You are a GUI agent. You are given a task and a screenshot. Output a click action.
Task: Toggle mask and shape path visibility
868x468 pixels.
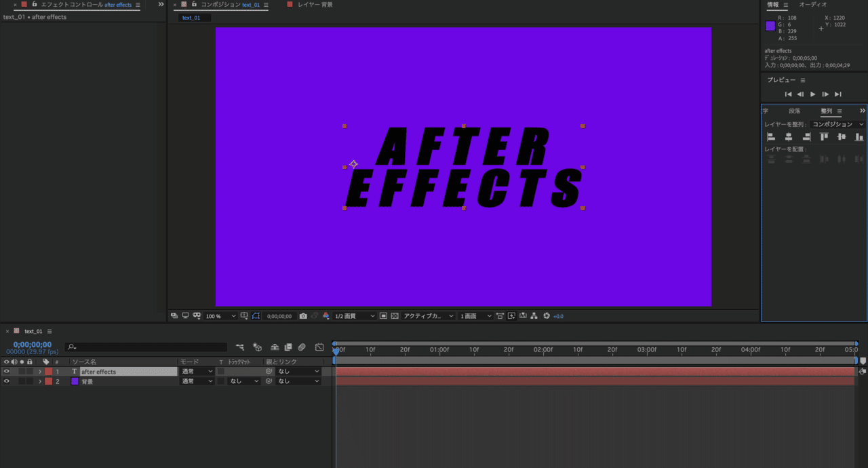coord(256,316)
